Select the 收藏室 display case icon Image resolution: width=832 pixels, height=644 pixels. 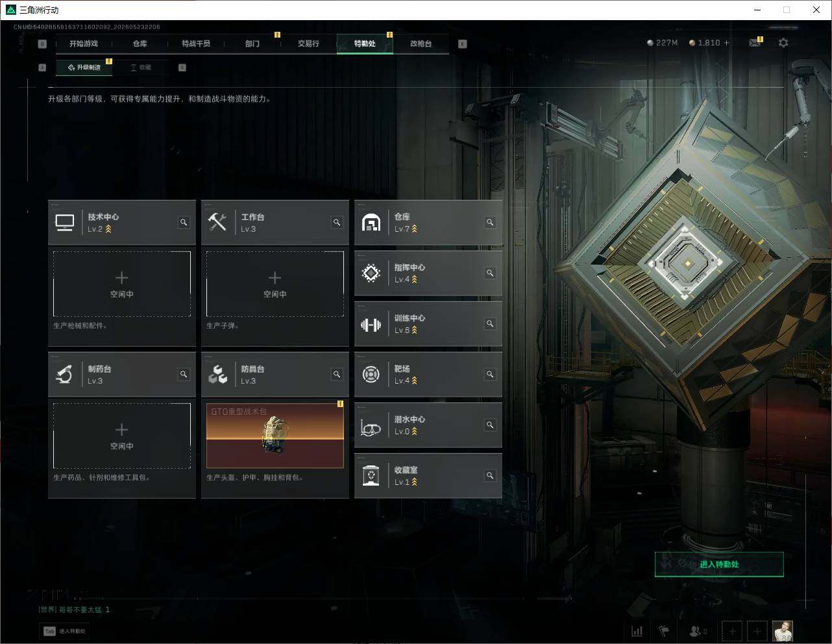point(371,476)
